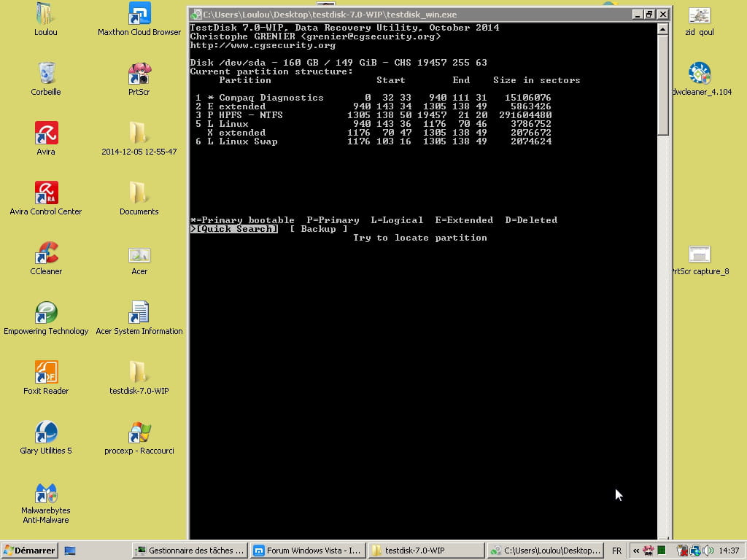
Task: Click the TestDisk window title bar icon
Action: point(196,15)
